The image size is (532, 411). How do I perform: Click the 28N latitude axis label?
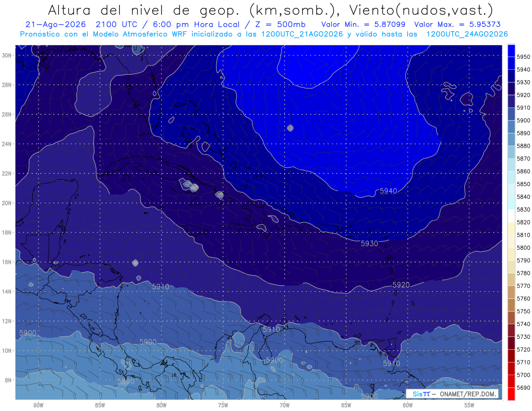tap(6, 85)
